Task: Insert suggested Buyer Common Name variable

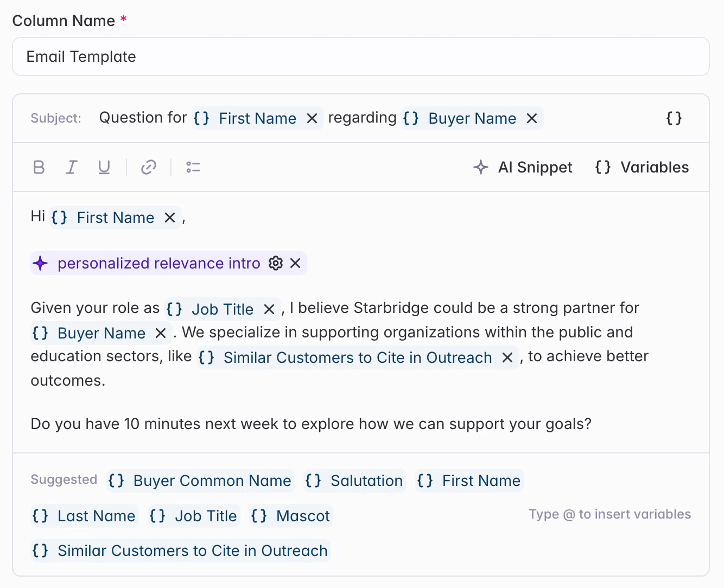Action: (200, 481)
